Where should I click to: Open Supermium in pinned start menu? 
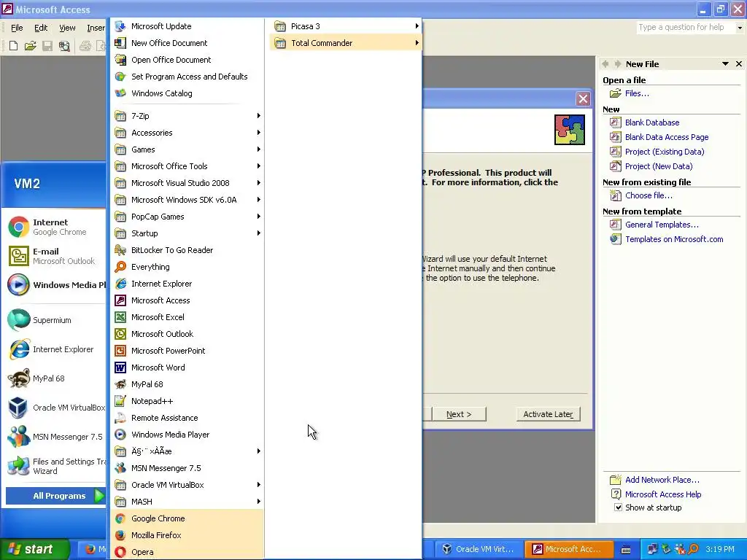(55, 320)
